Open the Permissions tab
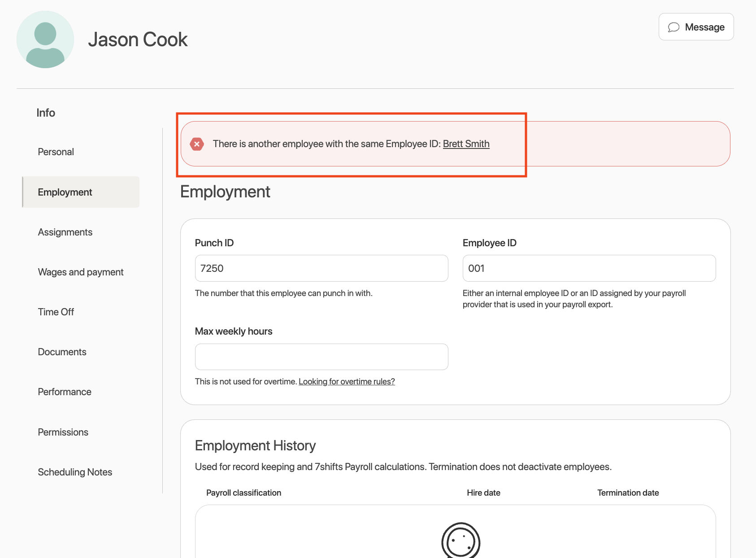Screen dimensions: 756x558 pos(63,432)
